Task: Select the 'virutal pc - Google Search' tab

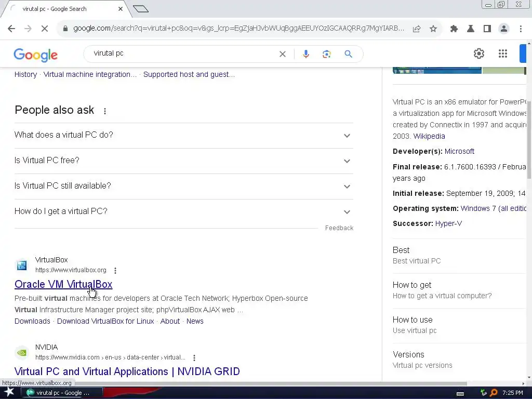Action: [64, 9]
